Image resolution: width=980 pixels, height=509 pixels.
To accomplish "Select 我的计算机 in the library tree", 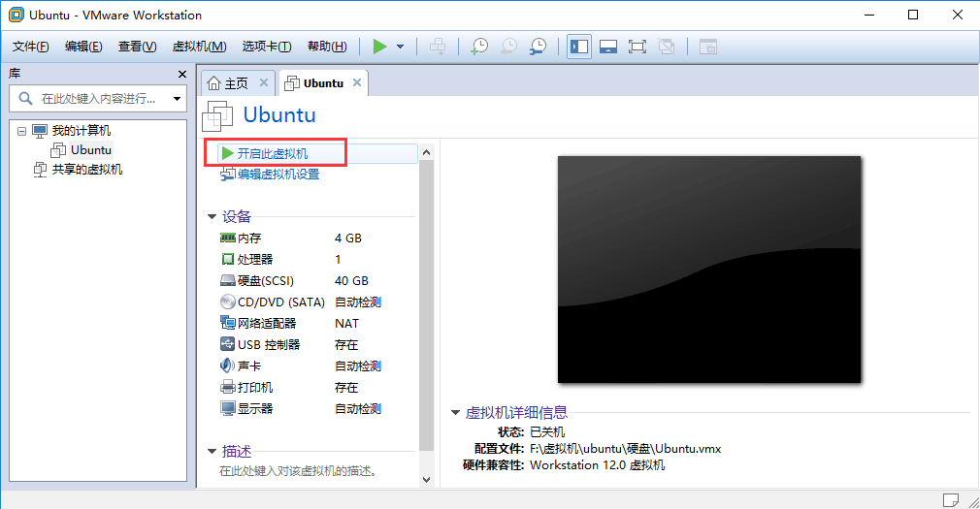I will pyautogui.click(x=82, y=131).
